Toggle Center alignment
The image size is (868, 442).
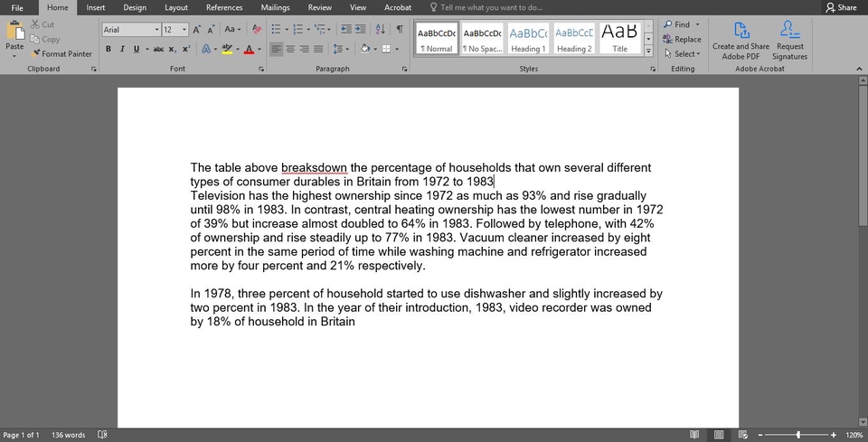(290, 49)
